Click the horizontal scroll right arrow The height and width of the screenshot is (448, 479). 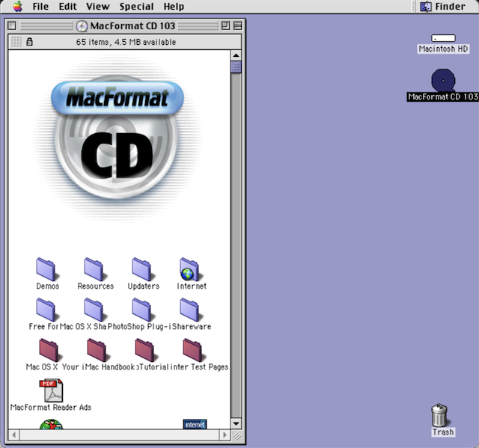pyautogui.click(x=225, y=435)
